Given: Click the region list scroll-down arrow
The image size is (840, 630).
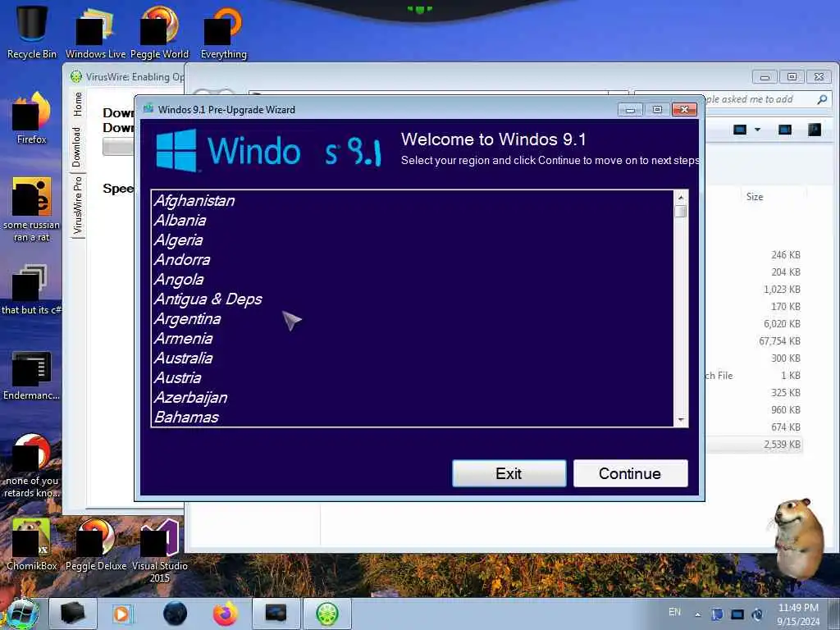Looking at the screenshot, I should pyautogui.click(x=681, y=420).
